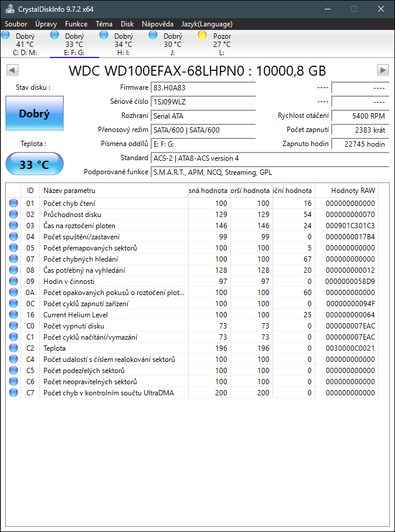395x532 pixels.
Task: Click status icon for Čas potřebný na vyhledání
Action: 13,270
